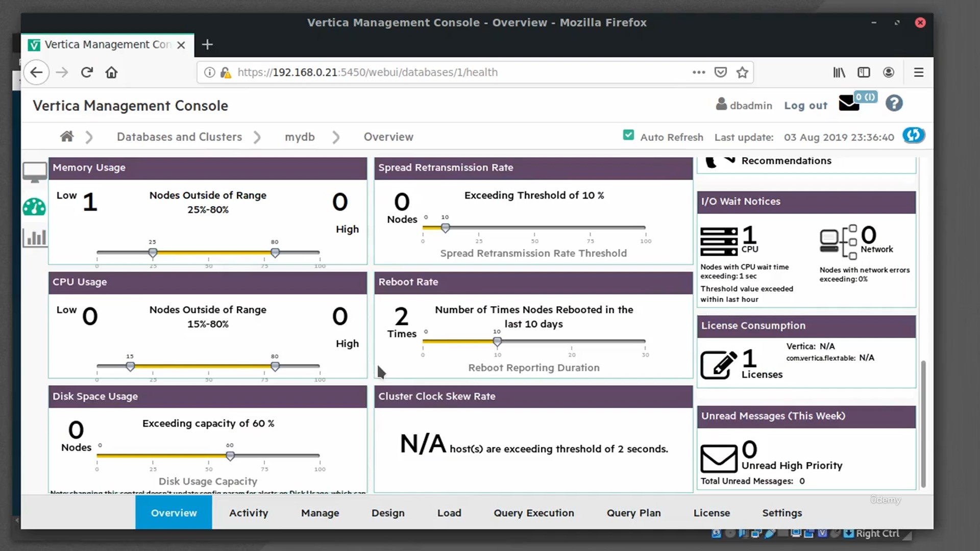Open the help question mark icon
980x551 pixels.
click(x=894, y=103)
